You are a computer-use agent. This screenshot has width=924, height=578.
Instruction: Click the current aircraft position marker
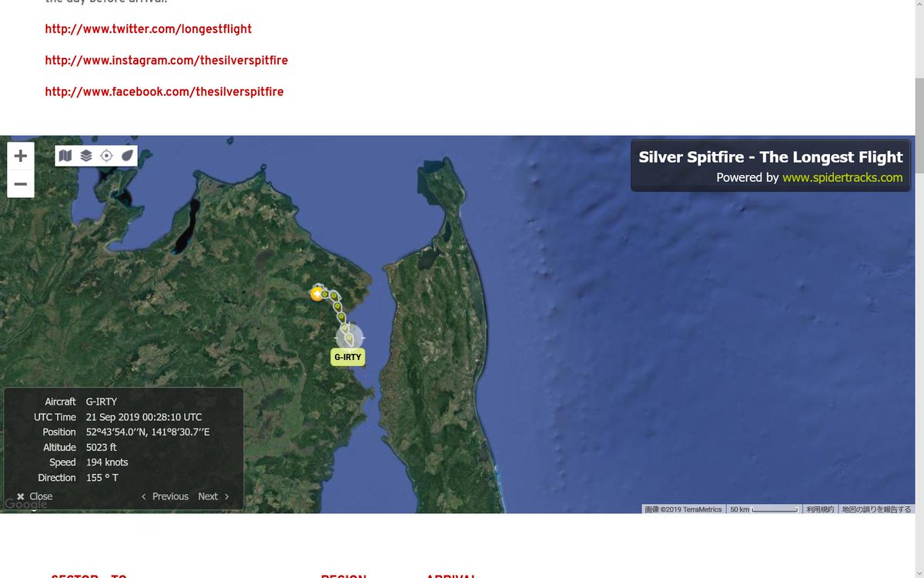pos(350,338)
